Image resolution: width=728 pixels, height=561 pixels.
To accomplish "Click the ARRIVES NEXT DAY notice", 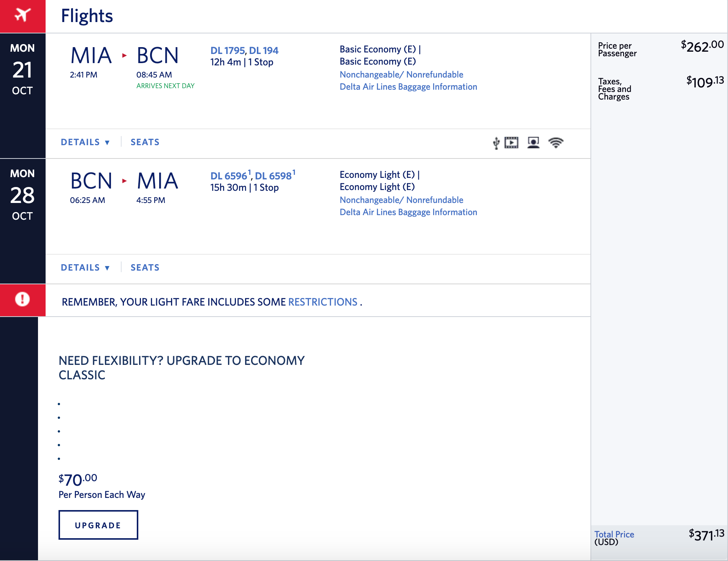I will click(165, 86).
